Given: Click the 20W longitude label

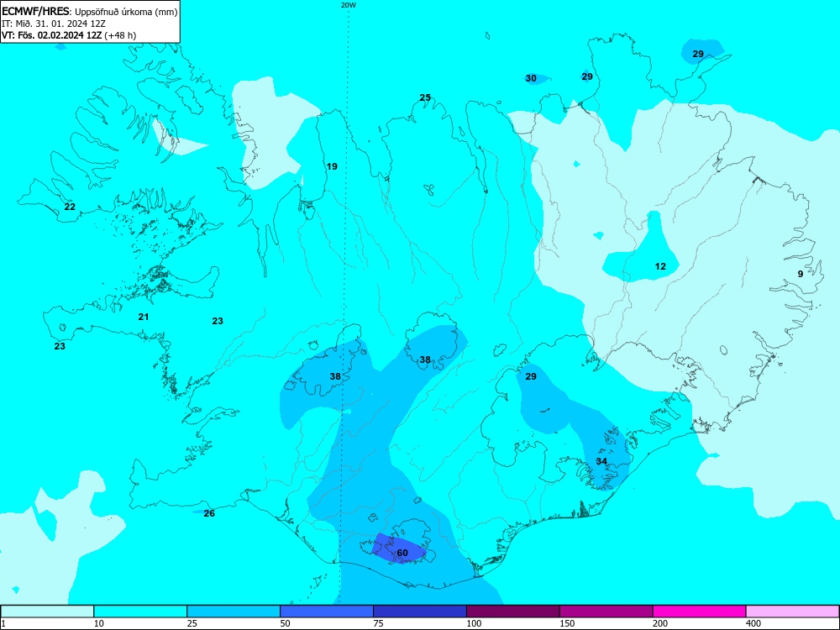Looking at the screenshot, I should tap(349, 5).
